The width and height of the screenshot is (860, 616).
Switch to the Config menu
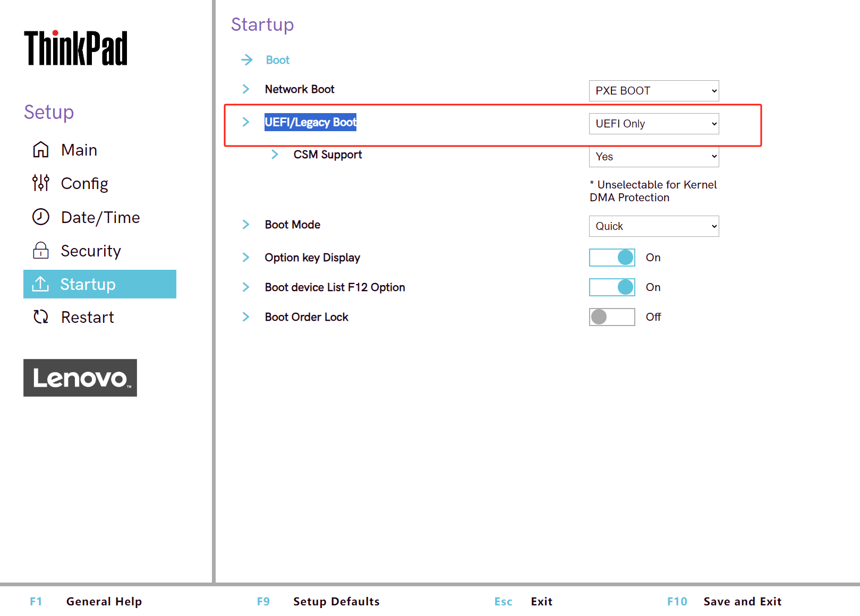point(84,183)
